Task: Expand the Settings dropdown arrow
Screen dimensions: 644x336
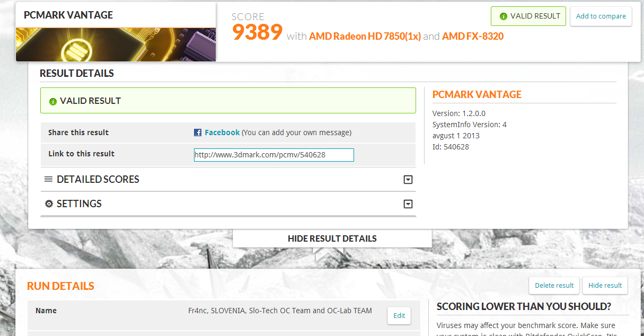Action: [x=408, y=204]
